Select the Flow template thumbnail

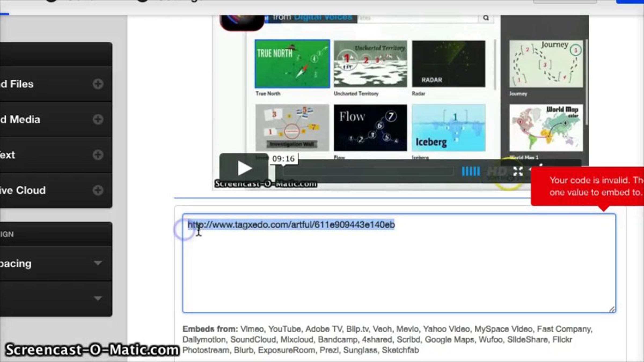pos(370,128)
